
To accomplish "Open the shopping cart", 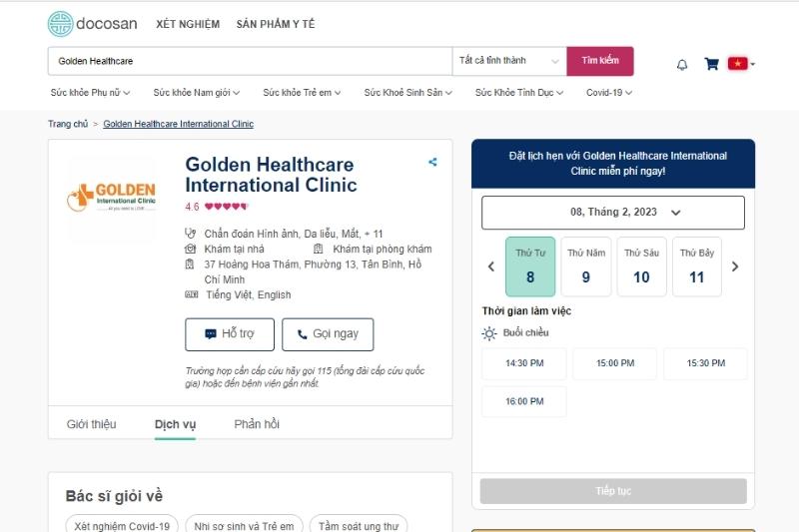I will (x=711, y=64).
